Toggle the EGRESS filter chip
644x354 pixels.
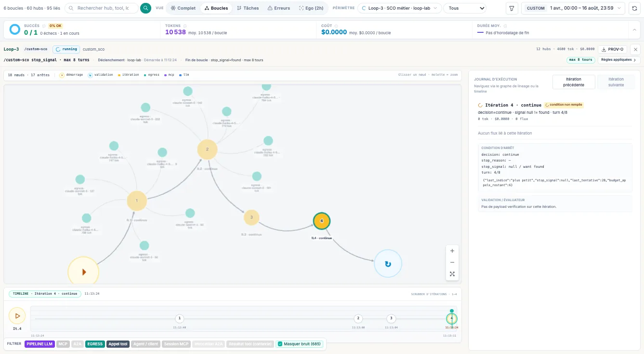pyautogui.click(x=95, y=344)
